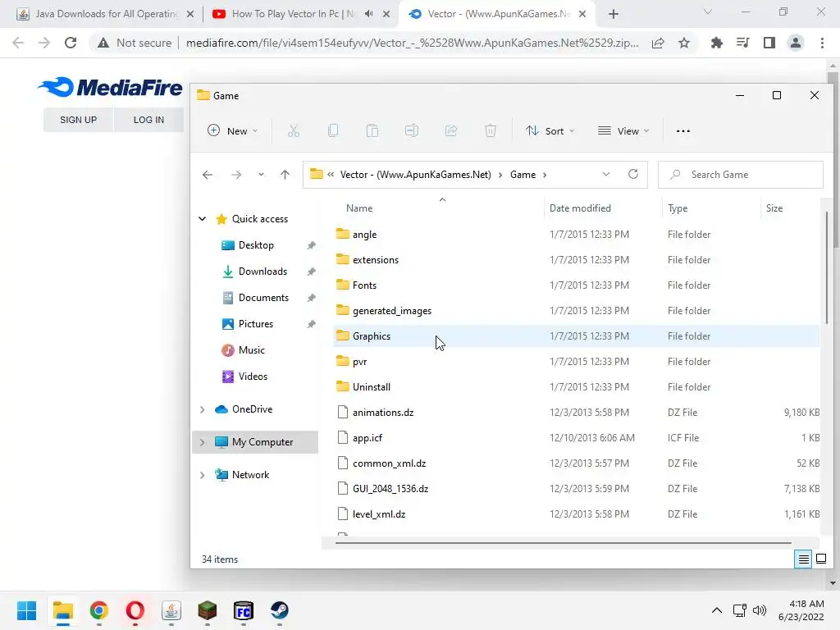The height and width of the screenshot is (630, 840).
Task: Select the Graphics folder
Action: (x=577, y=336)
